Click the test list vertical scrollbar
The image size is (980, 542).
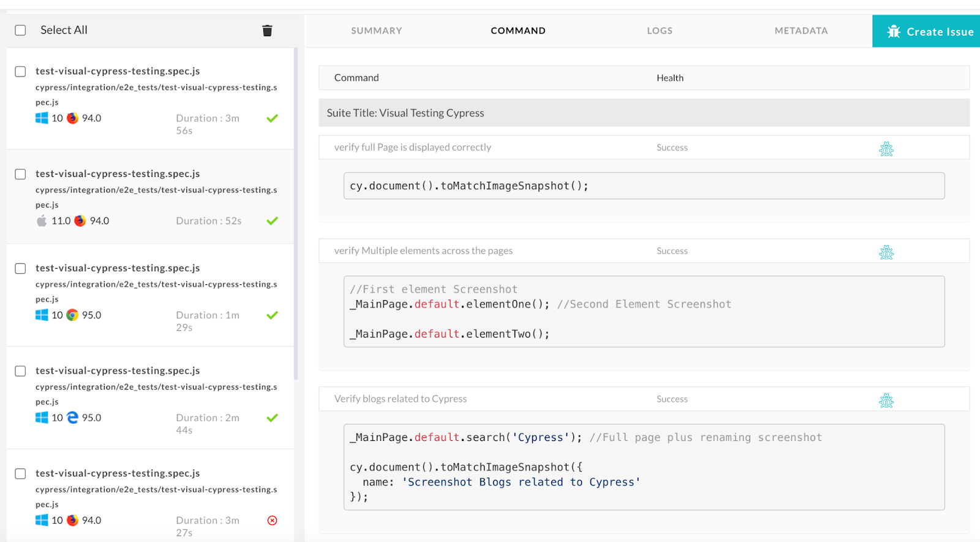point(296,214)
